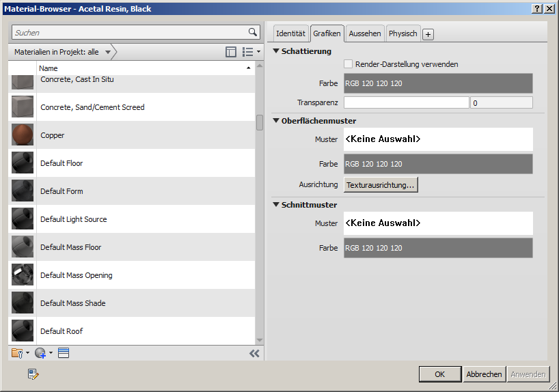The width and height of the screenshot is (559, 392).
Task: Click the edit properties icon at bottom-left
Action: click(x=33, y=374)
